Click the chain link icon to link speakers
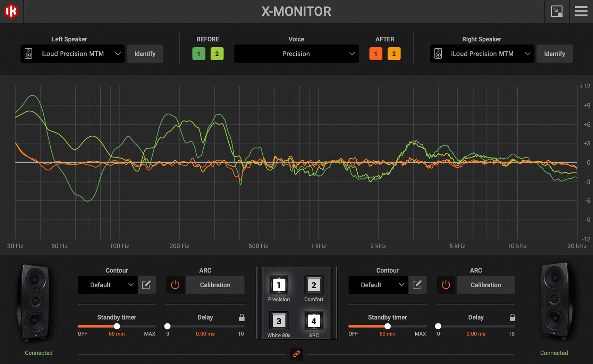Screen dimensions: 593x364 [296, 354]
